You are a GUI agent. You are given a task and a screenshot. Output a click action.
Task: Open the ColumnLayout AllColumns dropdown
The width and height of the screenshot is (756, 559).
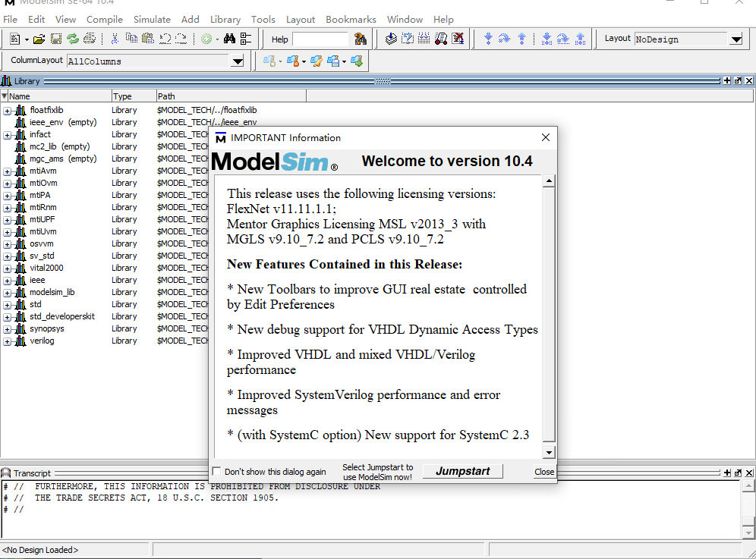238,61
